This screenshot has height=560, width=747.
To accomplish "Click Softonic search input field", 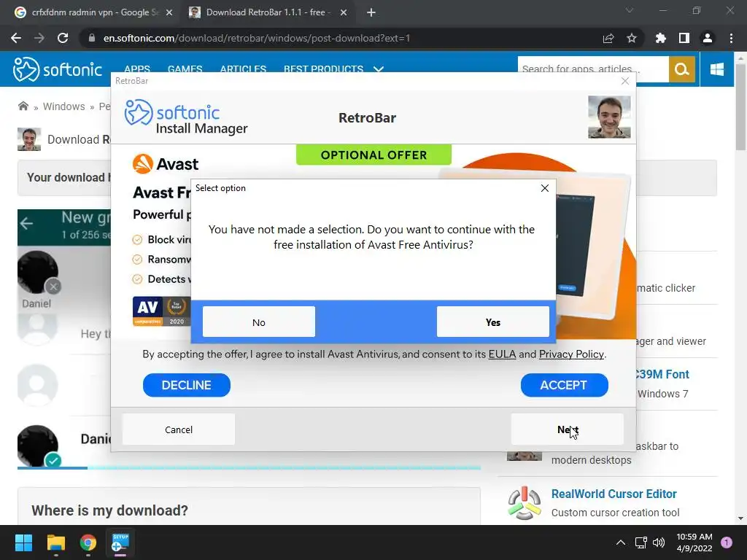I will 593,69.
